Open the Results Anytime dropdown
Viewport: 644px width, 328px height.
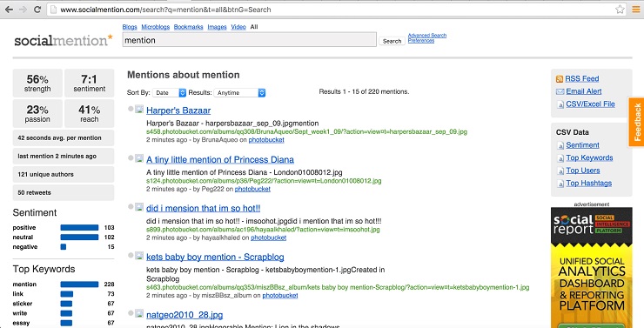(x=239, y=93)
